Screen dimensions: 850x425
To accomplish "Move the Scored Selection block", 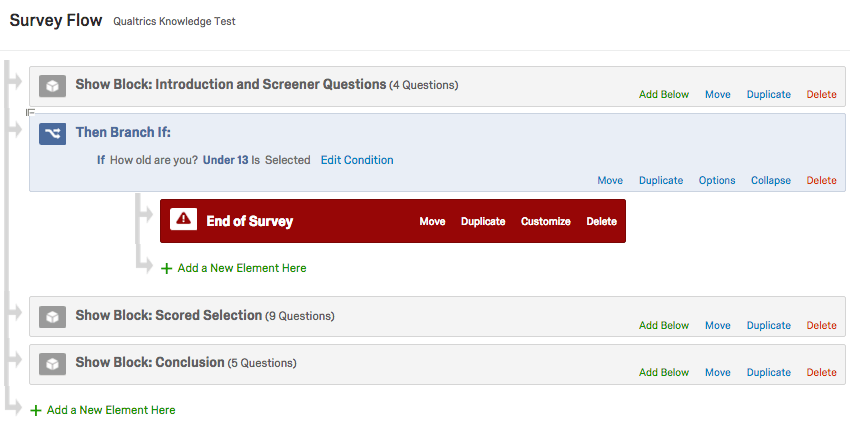I will [717, 326].
